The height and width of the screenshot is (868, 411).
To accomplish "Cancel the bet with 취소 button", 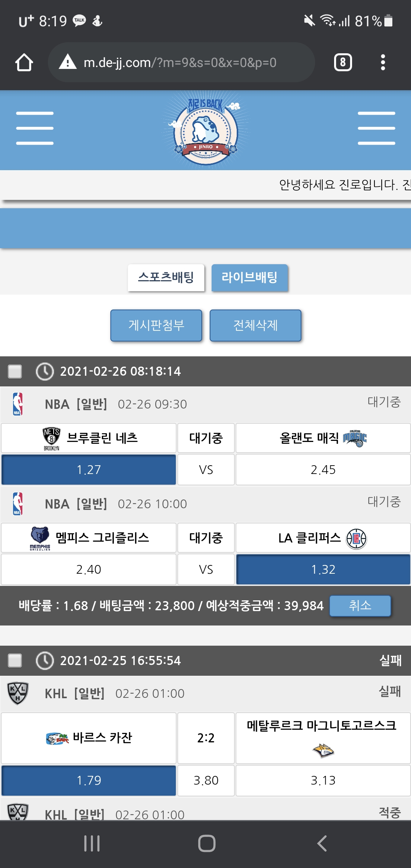I will pos(360,606).
